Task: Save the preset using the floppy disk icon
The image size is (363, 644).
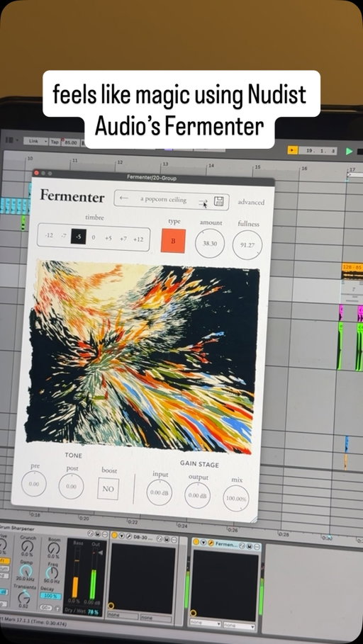Action: (x=218, y=201)
